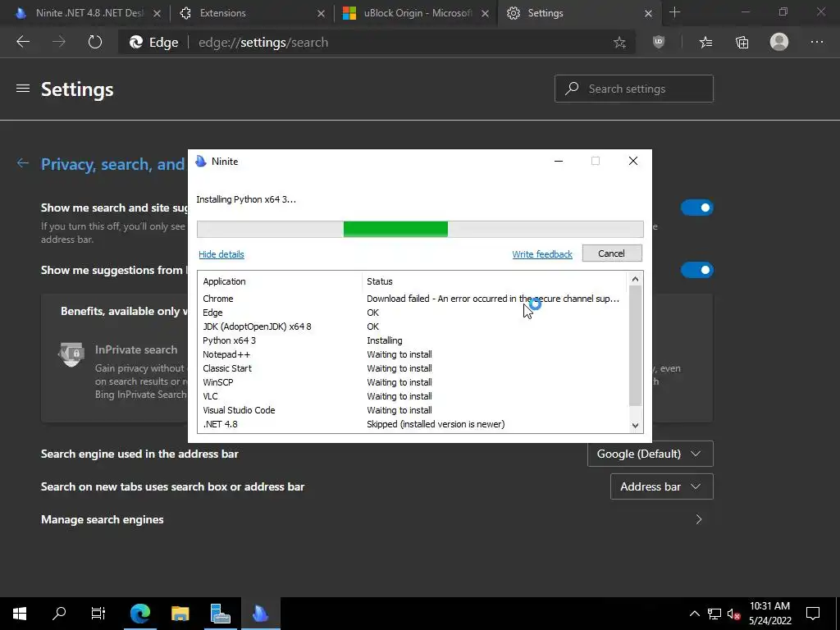Click the Edge back navigation arrow

pyautogui.click(x=23, y=42)
